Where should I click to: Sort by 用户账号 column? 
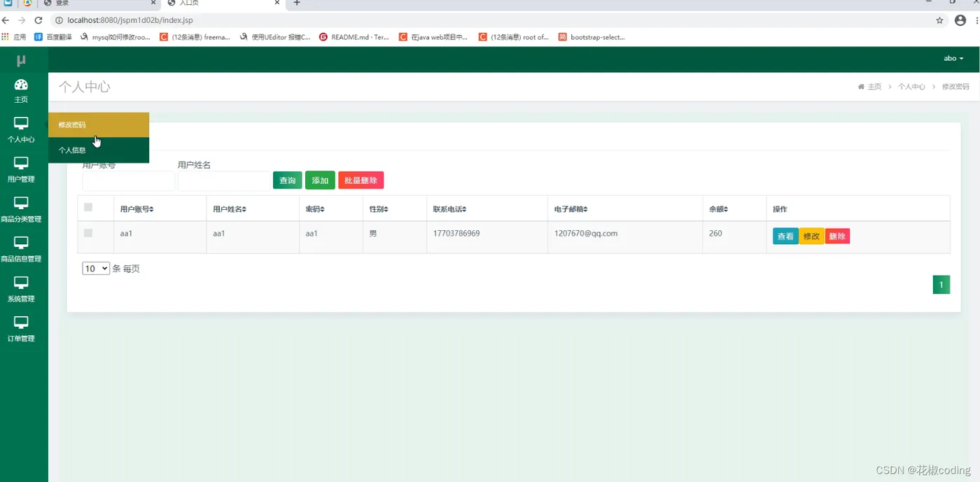[x=136, y=209]
